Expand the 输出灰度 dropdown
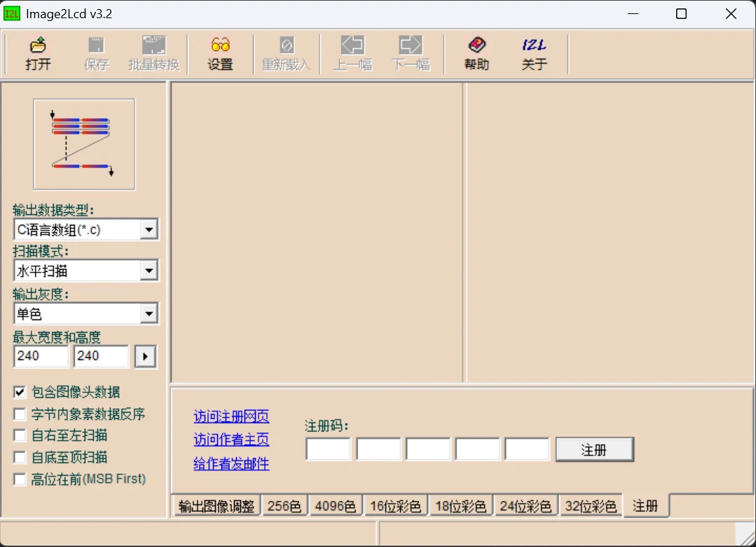Screen dimensions: 756x547 point(149,314)
